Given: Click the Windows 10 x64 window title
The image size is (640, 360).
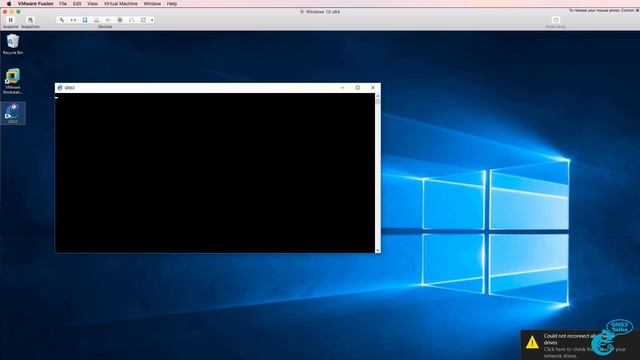Looking at the screenshot, I should tap(322, 12).
